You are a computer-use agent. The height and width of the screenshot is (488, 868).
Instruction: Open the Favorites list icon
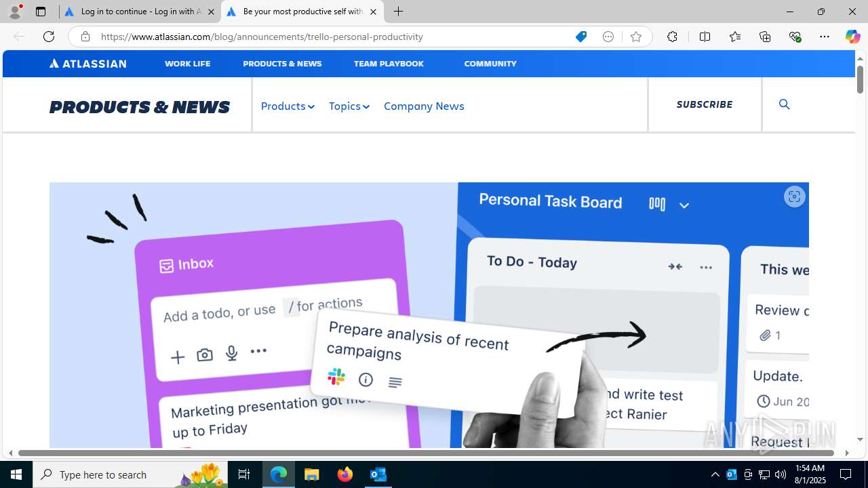click(x=734, y=37)
